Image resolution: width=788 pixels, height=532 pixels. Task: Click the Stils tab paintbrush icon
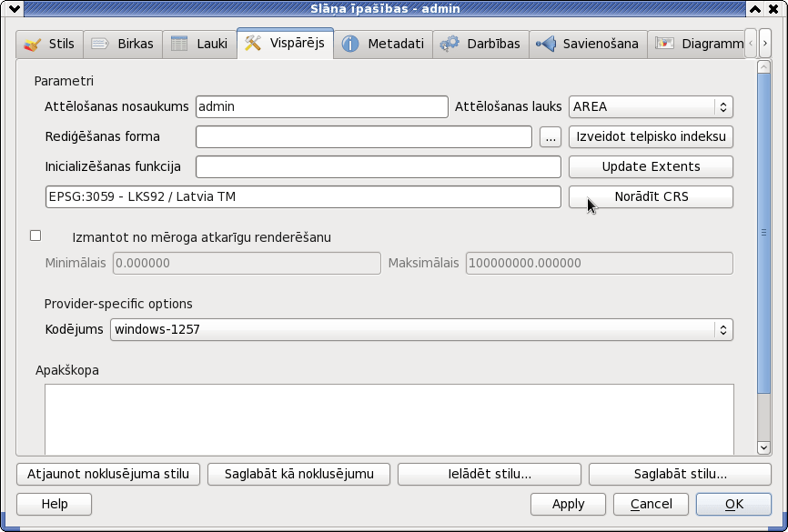click(33, 45)
